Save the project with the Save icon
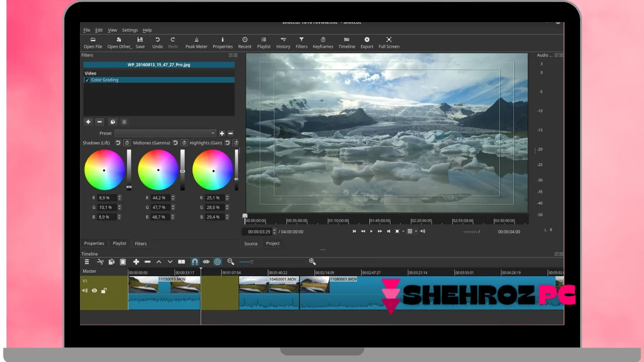 coord(140,43)
